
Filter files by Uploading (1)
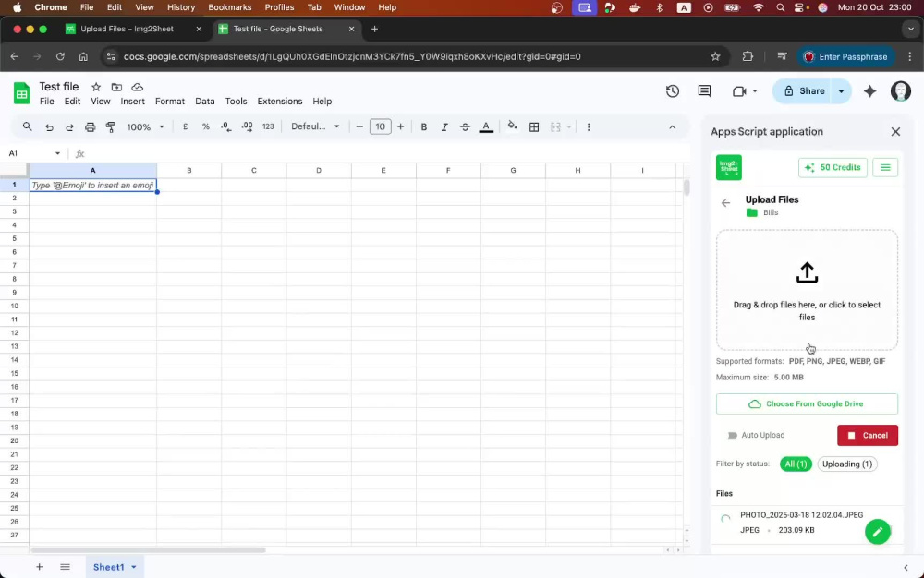(x=846, y=464)
